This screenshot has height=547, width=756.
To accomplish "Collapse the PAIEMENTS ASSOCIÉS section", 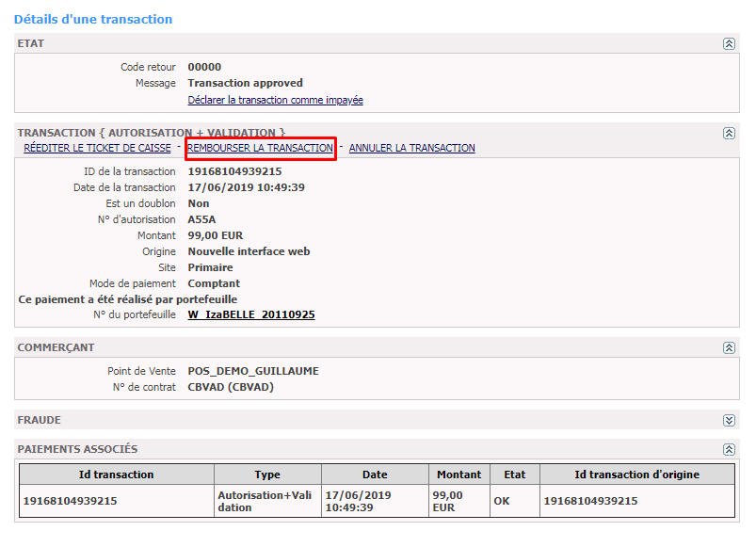I will tap(729, 449).
